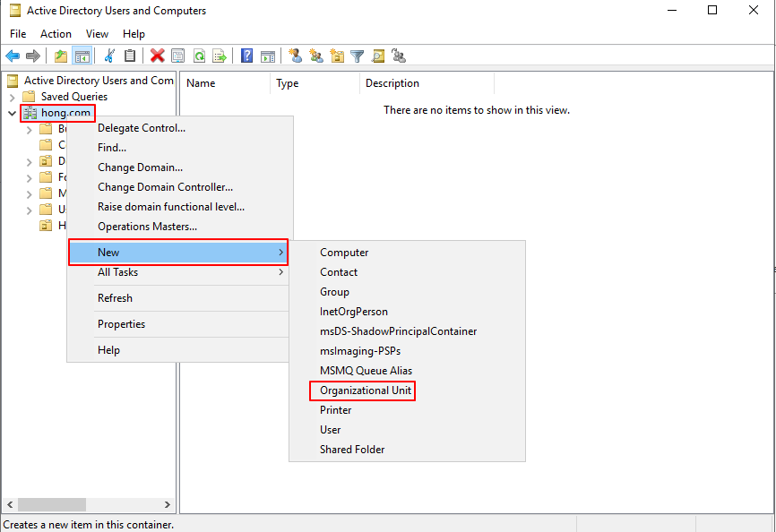Add objects to group via last toolbar icon
The image size is (776, 532).
(x=399, y=56)
